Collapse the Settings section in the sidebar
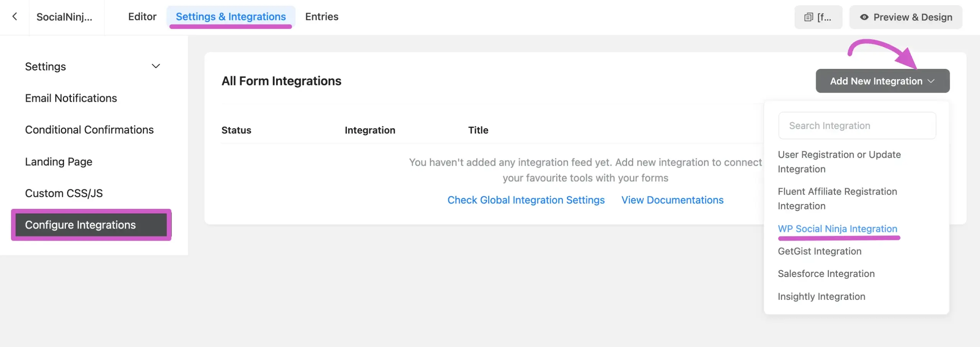This screenshot has height=347, width=980. 155,66
